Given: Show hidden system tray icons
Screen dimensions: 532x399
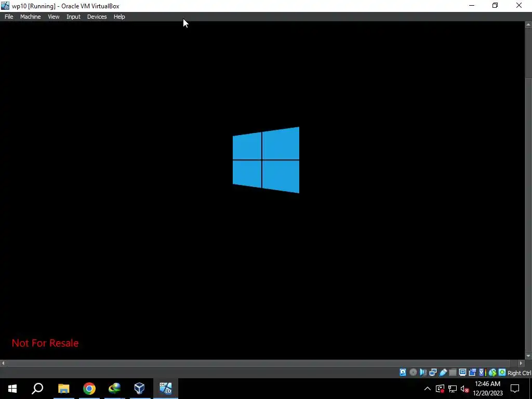Looking at the screenshot, I should [428, 389].
